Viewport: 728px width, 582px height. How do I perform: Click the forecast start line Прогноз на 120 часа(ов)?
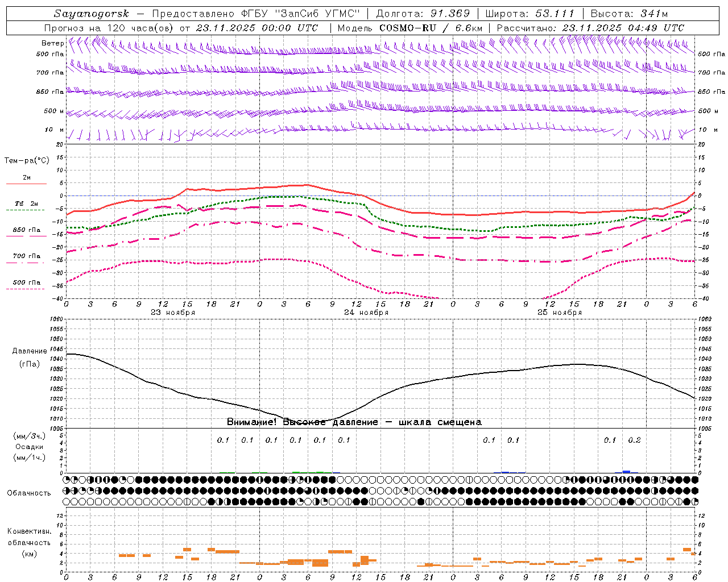(109, 28)
